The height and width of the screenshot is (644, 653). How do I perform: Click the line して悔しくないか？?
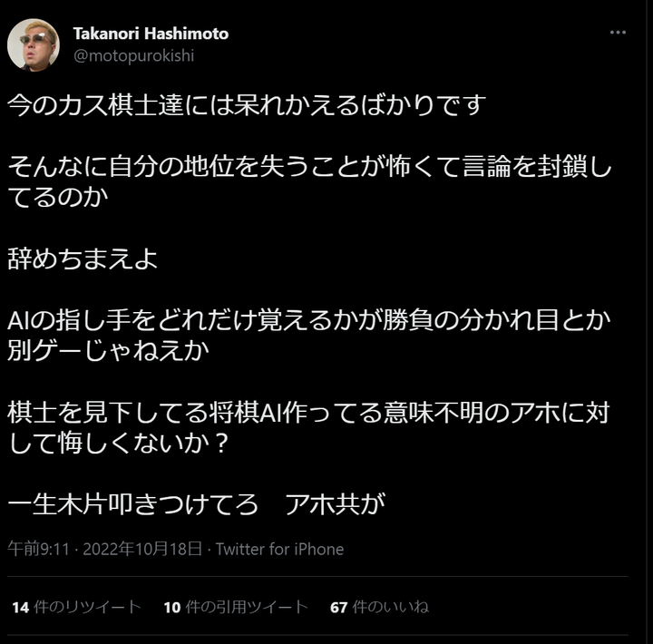(x=119, y=443)
